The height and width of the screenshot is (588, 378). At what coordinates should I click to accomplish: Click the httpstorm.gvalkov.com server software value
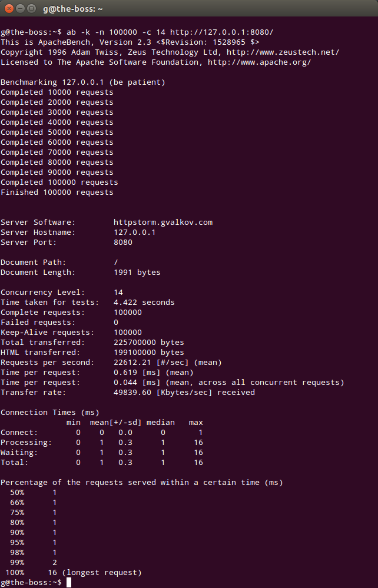163,222
